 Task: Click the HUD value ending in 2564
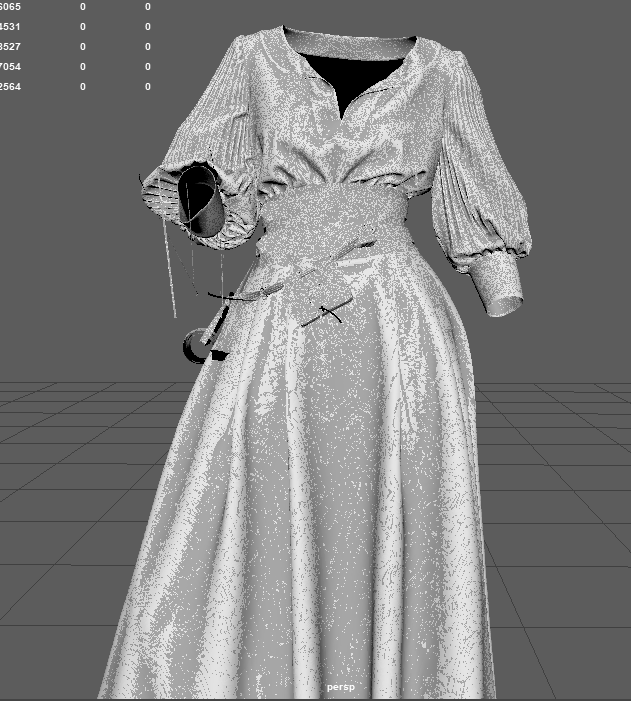tap(10, 87)
